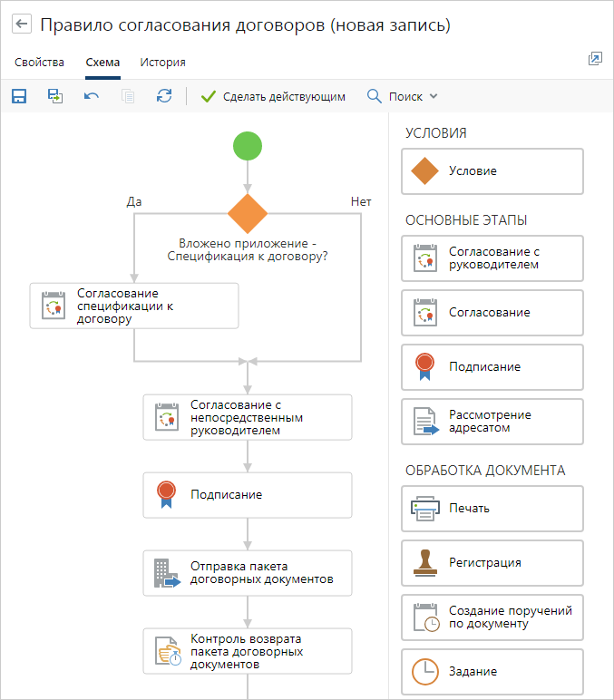Screen dimensions: 614x700
Task: Select the Подписание stage on the diagram
Action: (x=247, y=495)
